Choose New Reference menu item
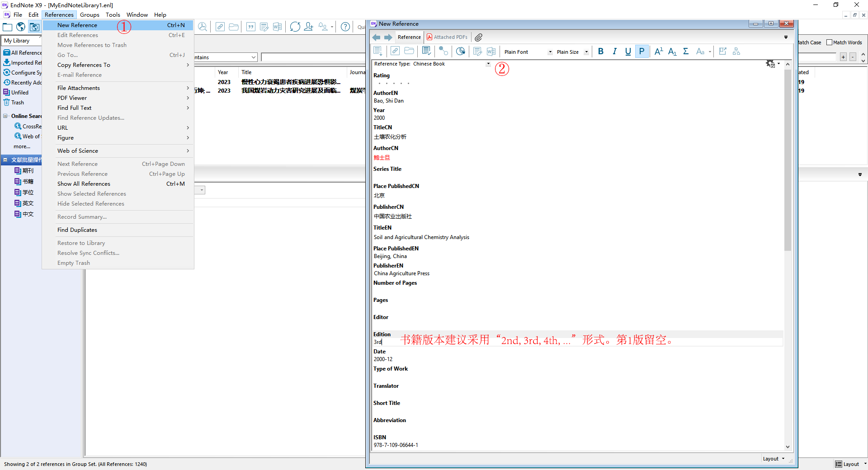 click(x=118, y=25)
